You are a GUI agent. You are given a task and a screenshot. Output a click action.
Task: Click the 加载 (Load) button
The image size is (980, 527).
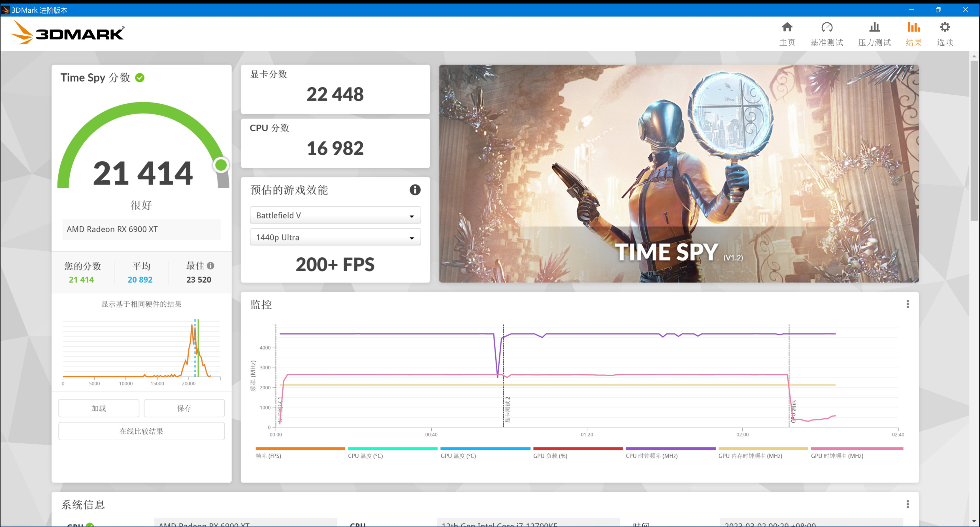click(99, 408)
